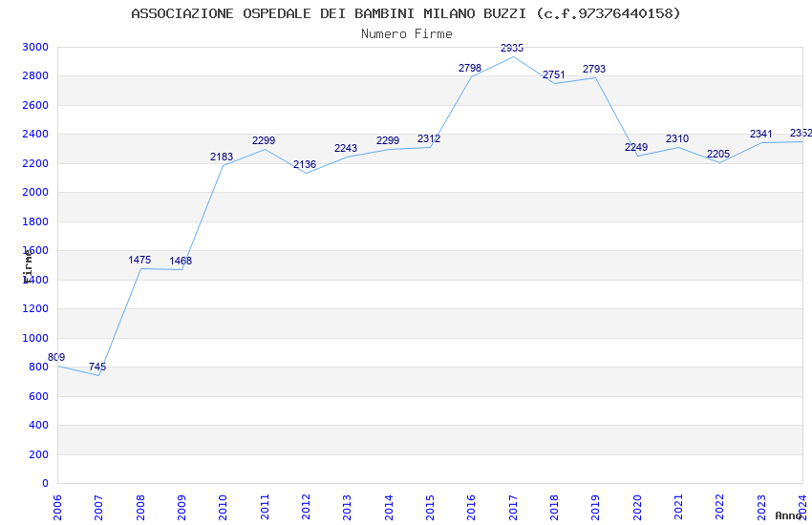This screenshot has height=525, width=812.
Task: Select the 2007 x-axis year label
Action: [x=98, y=508]
